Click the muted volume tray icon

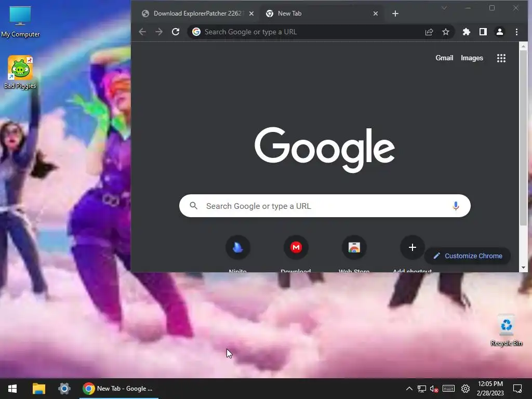point(434,389)
